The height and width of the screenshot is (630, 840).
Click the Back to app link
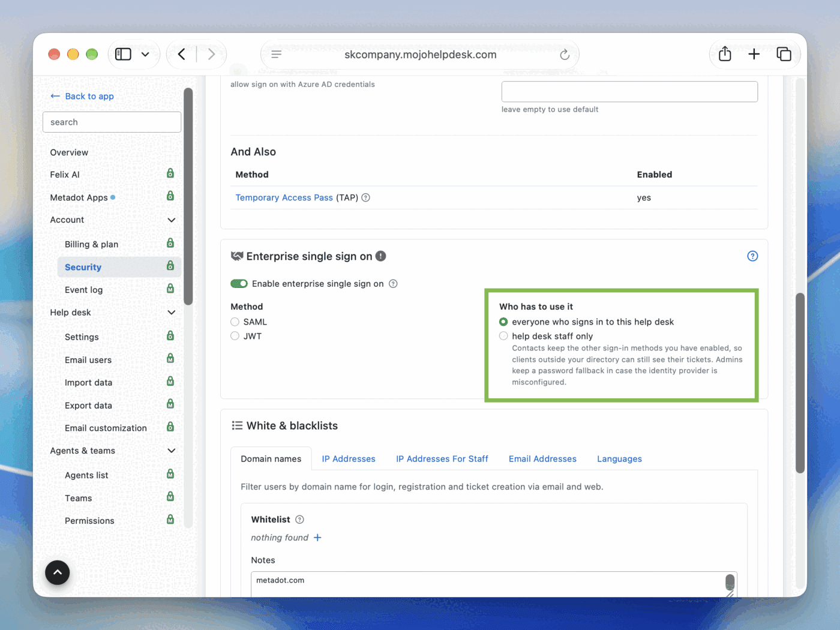pyautogui.click(x=82, y=96)
